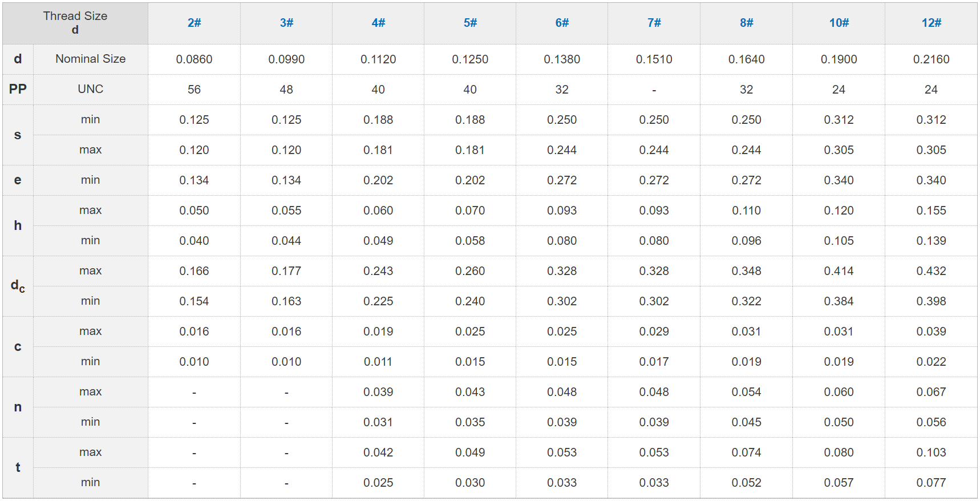Click the Thread Size d header cell

tap(75, 23)
